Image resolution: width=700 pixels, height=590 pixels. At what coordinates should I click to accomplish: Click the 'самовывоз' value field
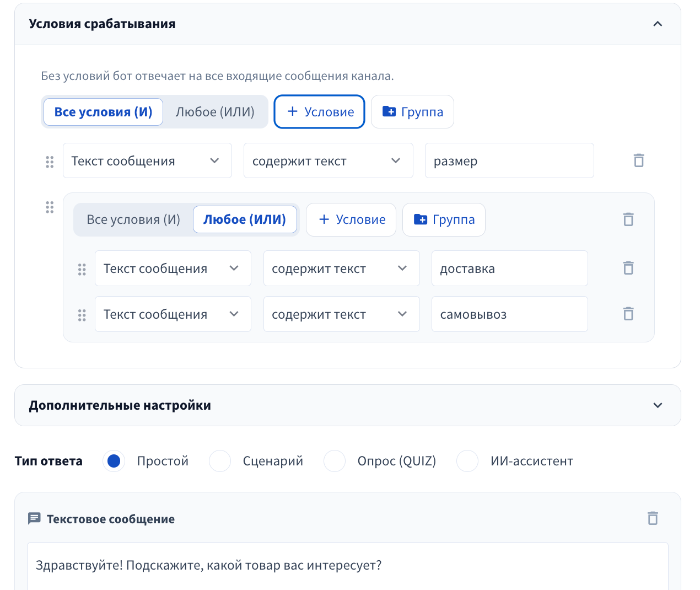pyautogui.click(x=509, y=314)
